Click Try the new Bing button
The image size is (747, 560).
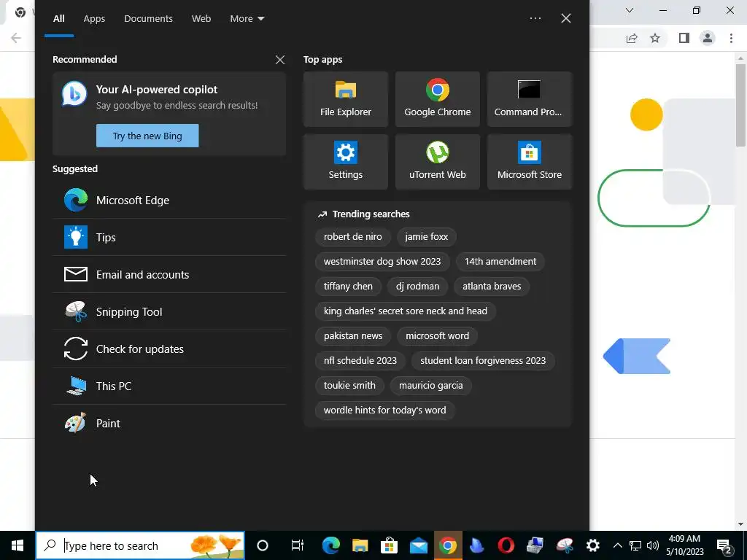(147, 136)
